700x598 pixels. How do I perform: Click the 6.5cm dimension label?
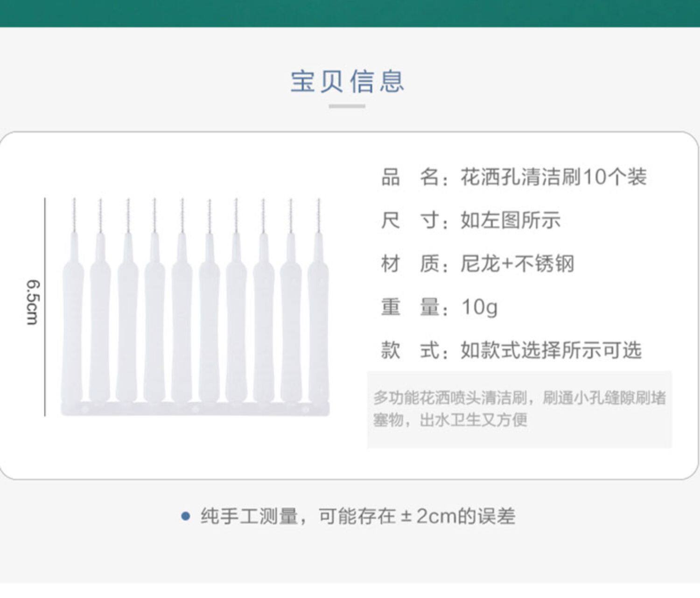pos(33,302)
